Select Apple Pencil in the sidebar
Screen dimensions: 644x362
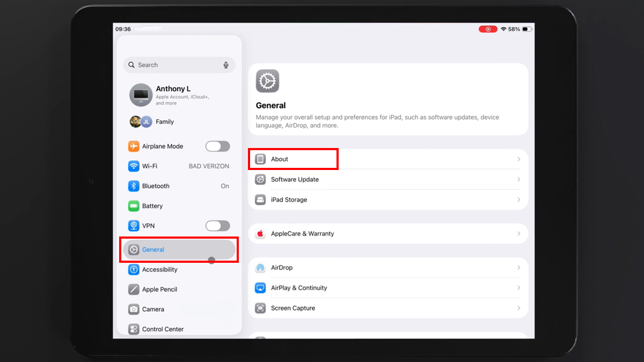tap(179, 290)
